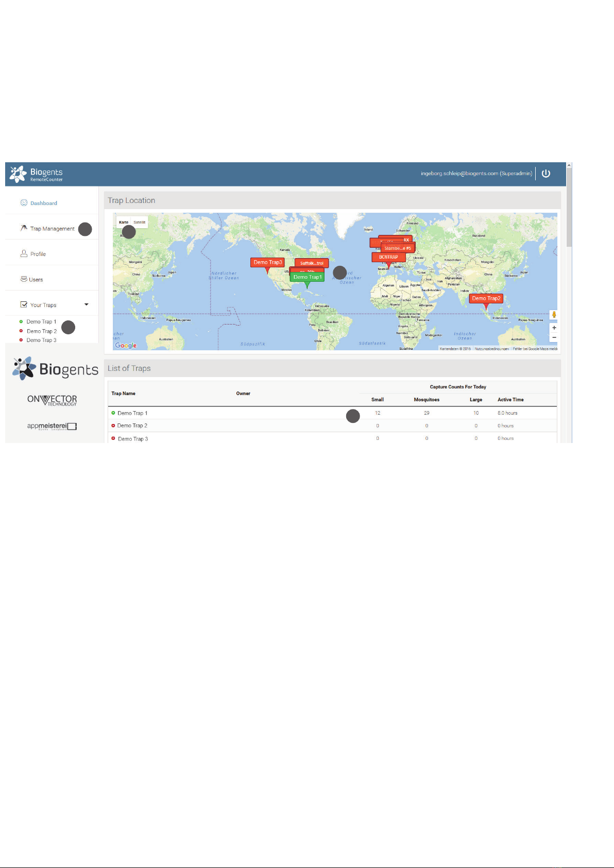Viewport: 614px width, 868px height.
Task: Go to the Dashboard menu item
Action: click(44, 203)
